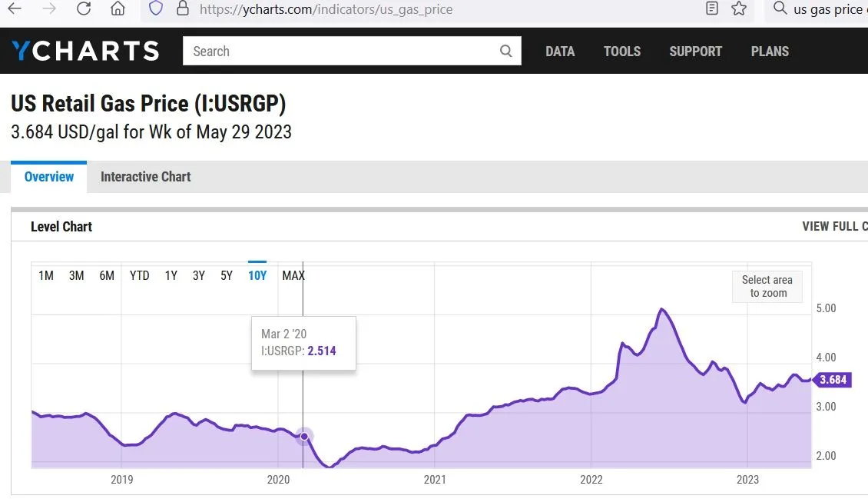Click the YCHARTS logo

tap(84, 50)
